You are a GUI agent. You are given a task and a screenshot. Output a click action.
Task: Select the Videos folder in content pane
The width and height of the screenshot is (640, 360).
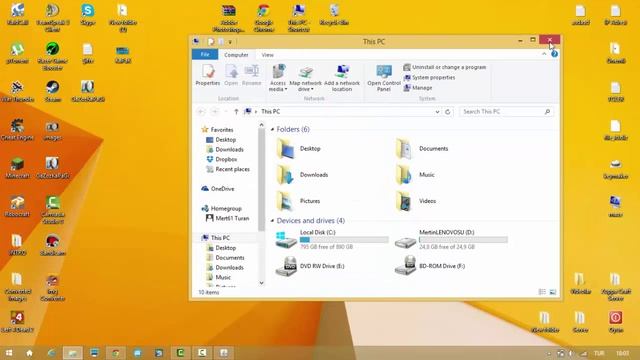[416, 201]
